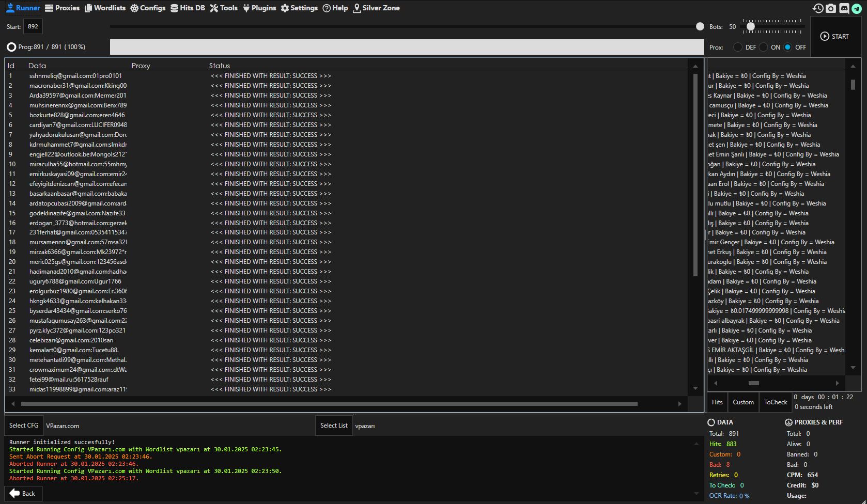Click the Data column header
The height and width of the screenshot is (504, 867).
click(x=37, y=66)
